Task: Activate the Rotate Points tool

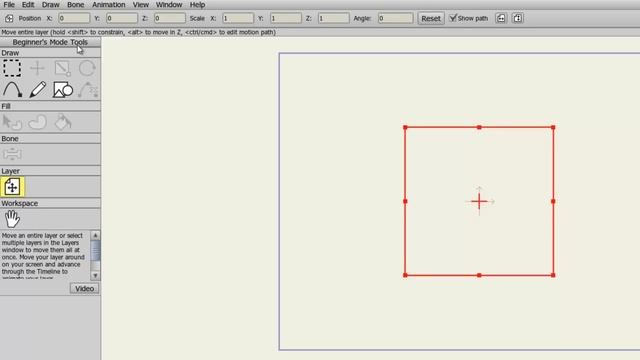Action: 87,68
